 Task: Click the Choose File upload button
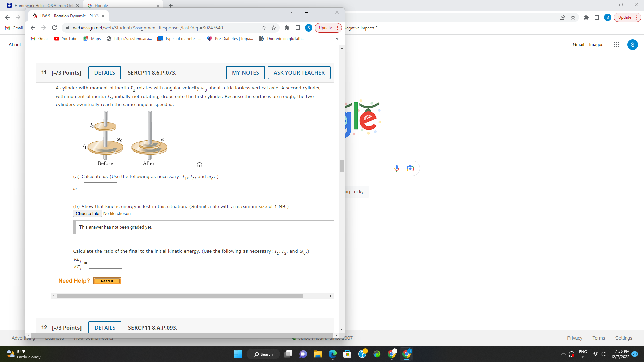pos(87,213)
